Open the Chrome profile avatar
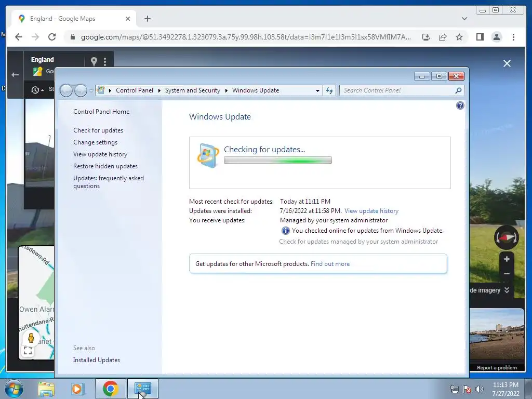The height and width of the screenshot is (399, 532). 496,37
